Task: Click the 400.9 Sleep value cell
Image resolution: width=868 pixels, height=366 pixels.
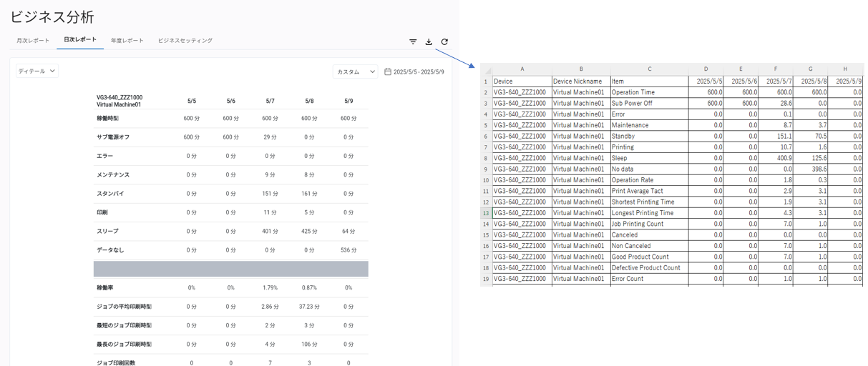Action: [776, 158]
